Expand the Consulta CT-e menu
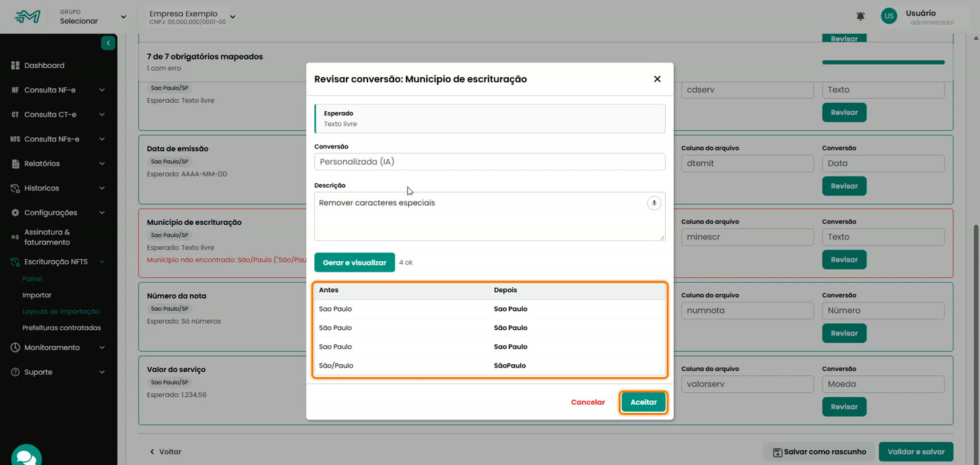Image resolution: width=980 pixels, height=465 pixels. (59, 115)
